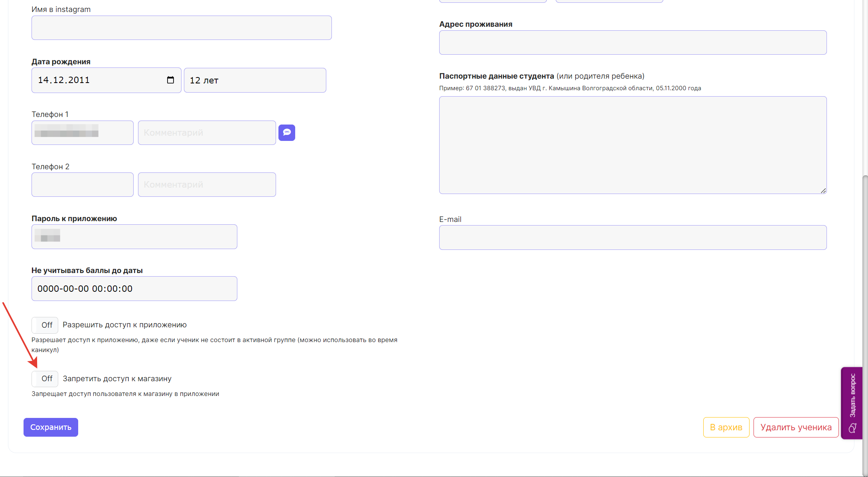Click the passport textarea resize handle
Image resolution: width=868 pixels, height=477 pixels.
[823, 191]
